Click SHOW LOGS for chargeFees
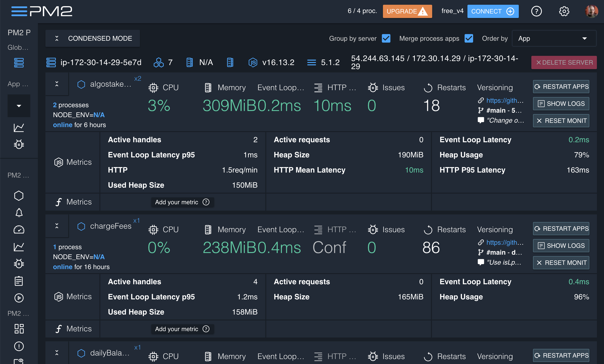 point(561,246)
